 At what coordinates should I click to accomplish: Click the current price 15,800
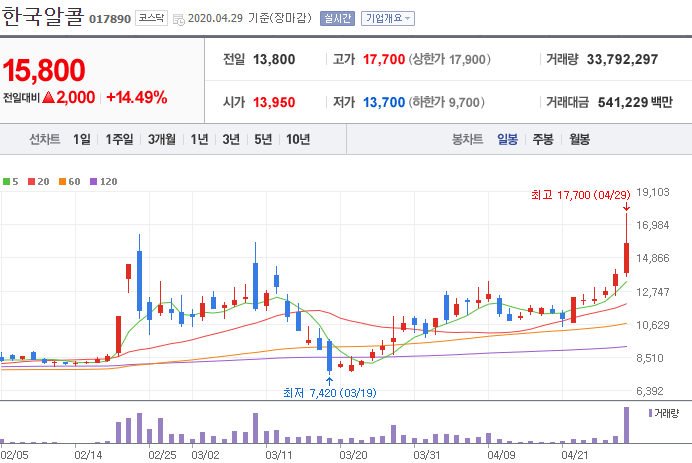(x=44, y=70)
